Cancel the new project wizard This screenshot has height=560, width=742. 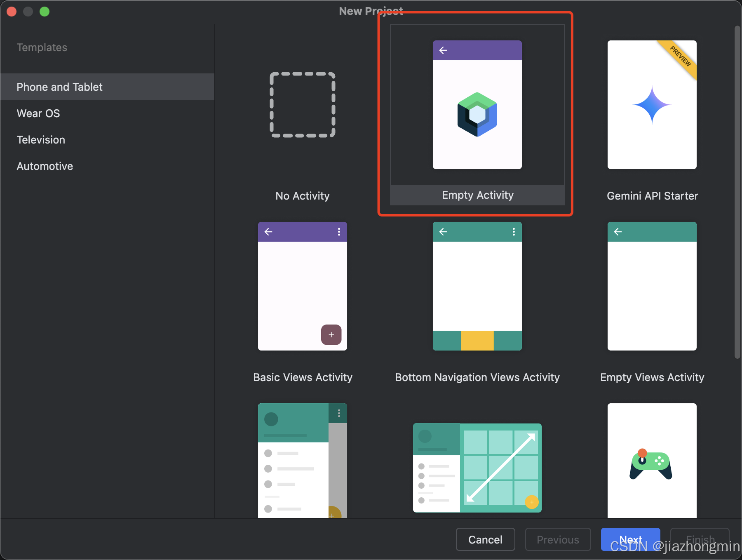(x=485, y=539)
